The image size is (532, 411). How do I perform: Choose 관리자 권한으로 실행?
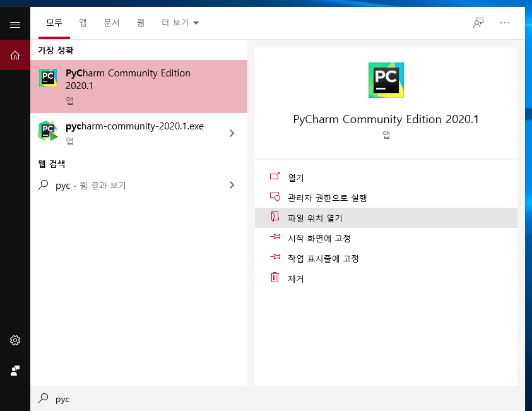tap(386, 198)
